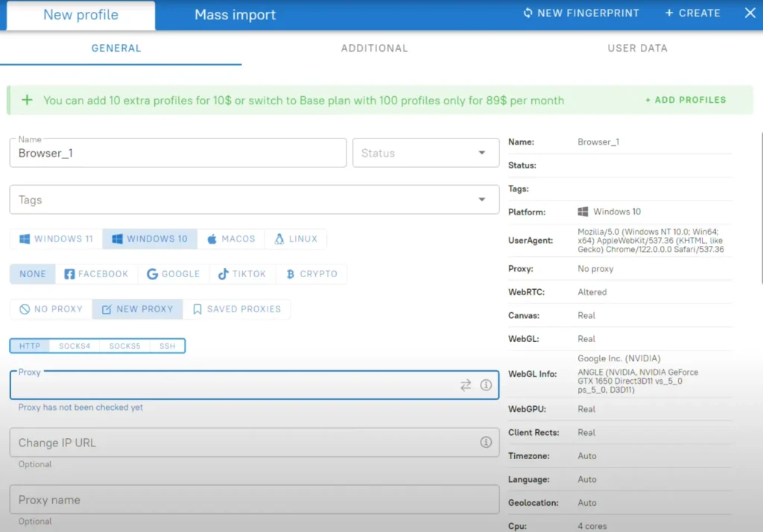Click 'Proxy has not been checked yet' text
Screen dimensions: 763x532
pyautogui.click(x=80, y=408)
